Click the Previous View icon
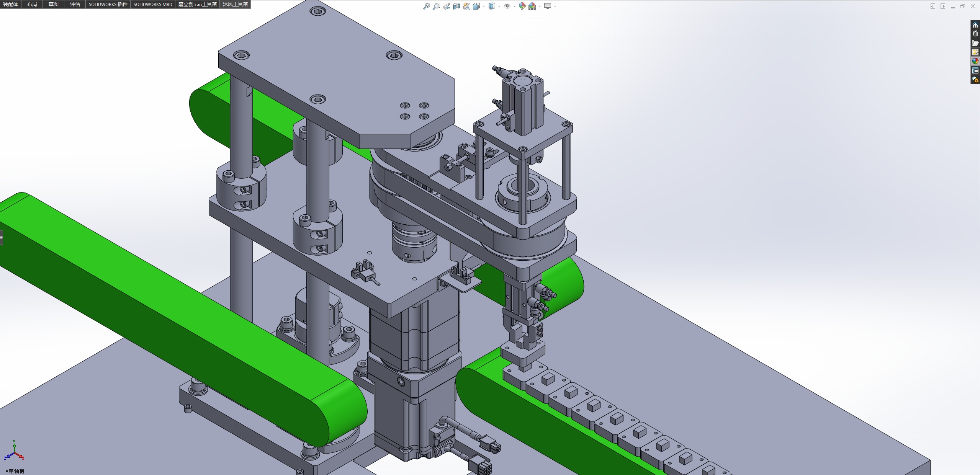This screenshot has height=475, width=980. [x=447, y=6]
